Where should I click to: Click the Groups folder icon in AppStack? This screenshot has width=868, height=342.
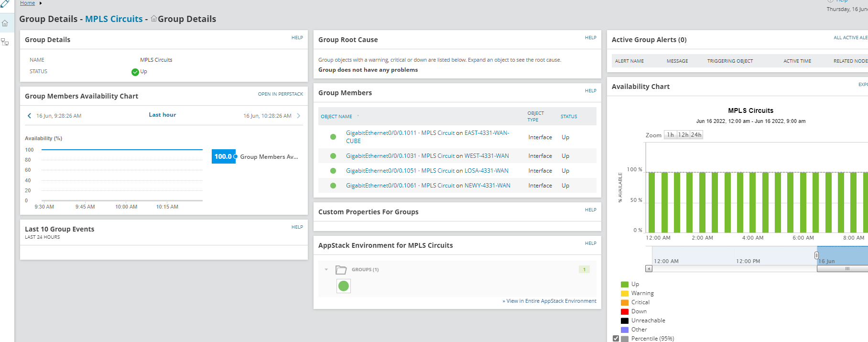pyautogui.click(x=341, y=270)
